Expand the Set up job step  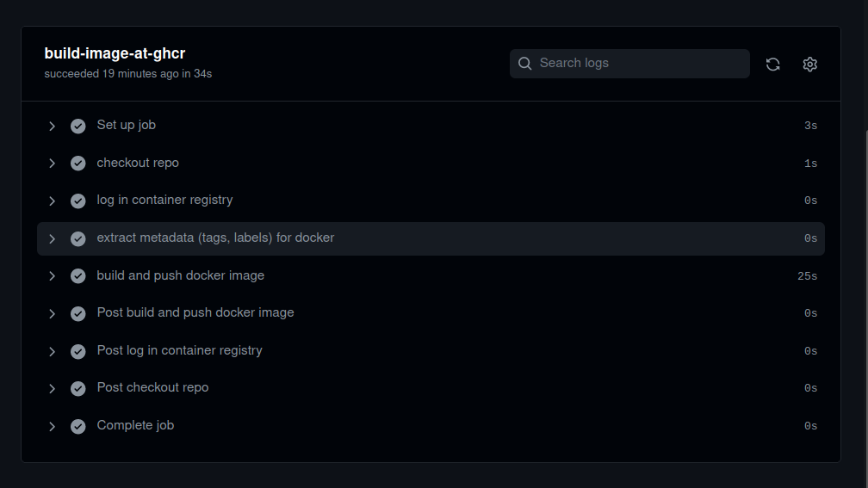click(x=52, y=126)
